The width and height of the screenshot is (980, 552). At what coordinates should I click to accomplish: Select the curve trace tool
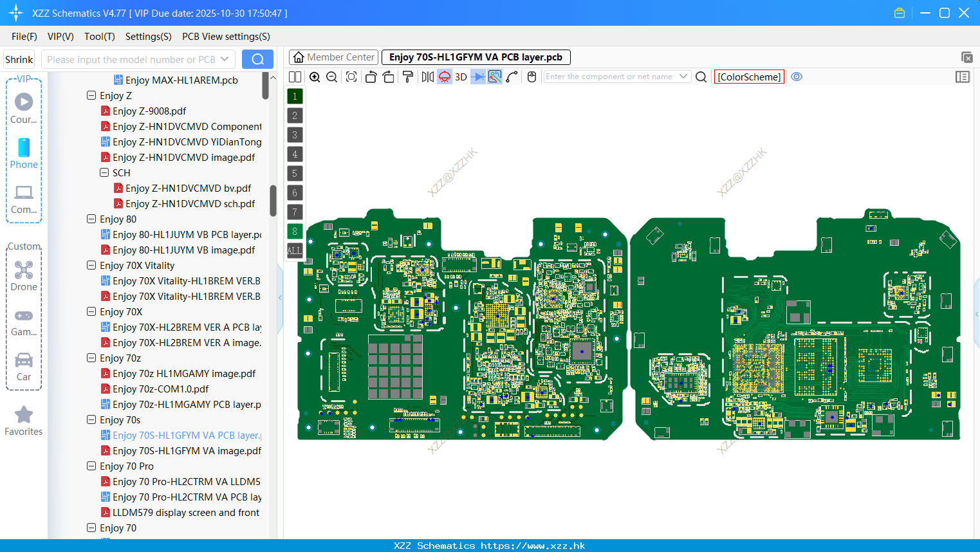coord(512,77)
